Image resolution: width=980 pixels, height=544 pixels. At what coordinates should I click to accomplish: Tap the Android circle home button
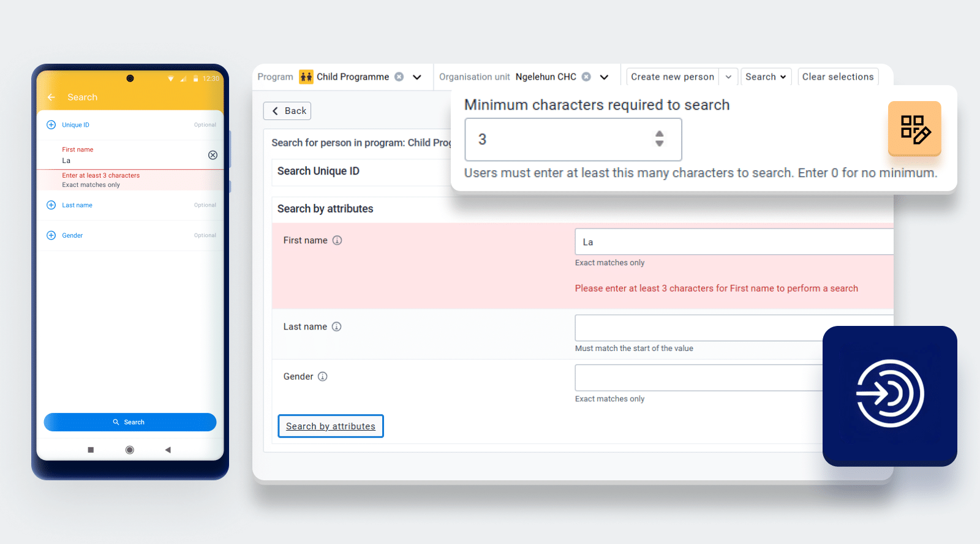pos(130,450)
